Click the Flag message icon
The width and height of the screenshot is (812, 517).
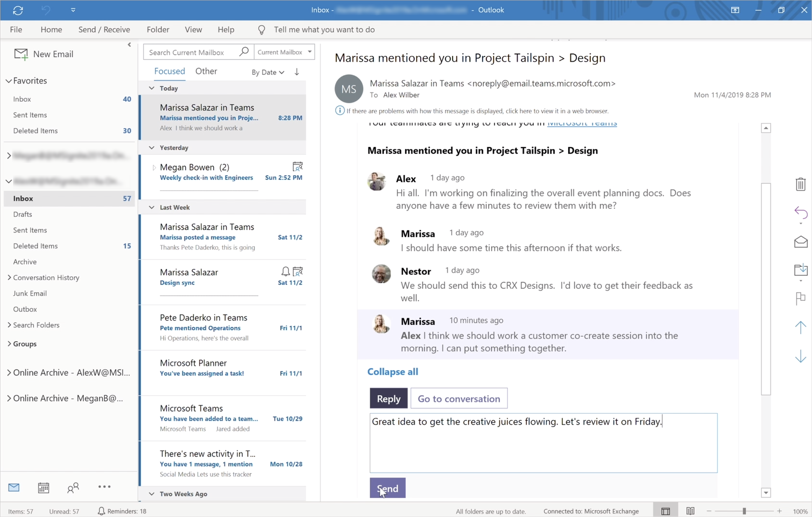coord(800,298)
